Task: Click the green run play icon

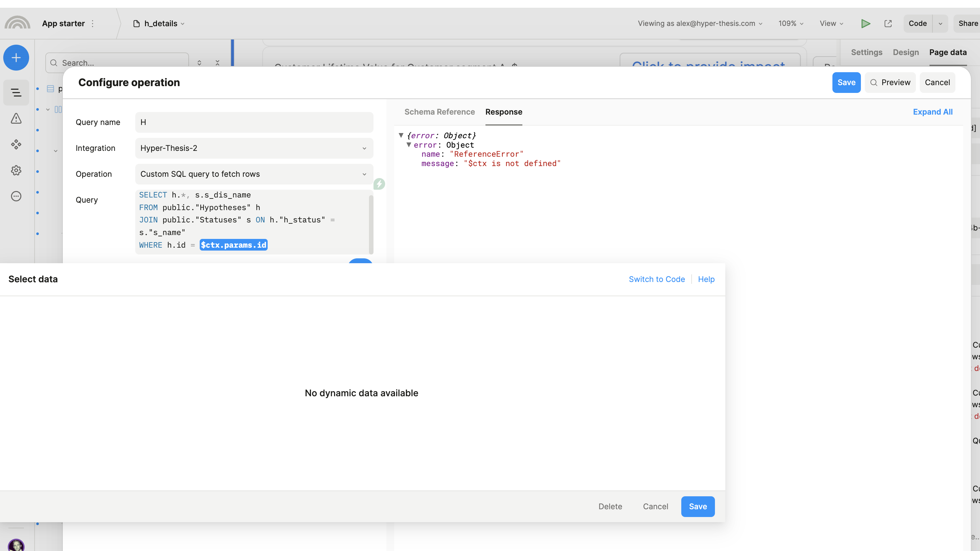Action: point(865,24)
